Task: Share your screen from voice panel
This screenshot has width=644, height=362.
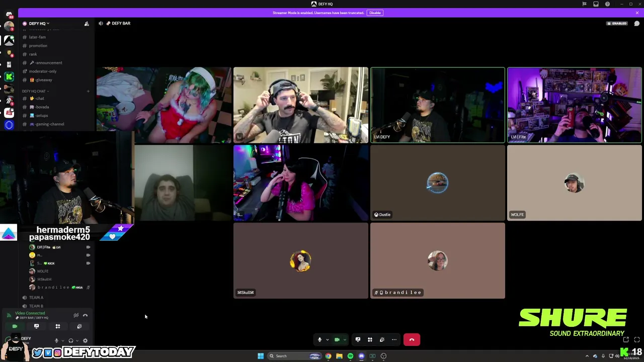Action: [36, 326]
